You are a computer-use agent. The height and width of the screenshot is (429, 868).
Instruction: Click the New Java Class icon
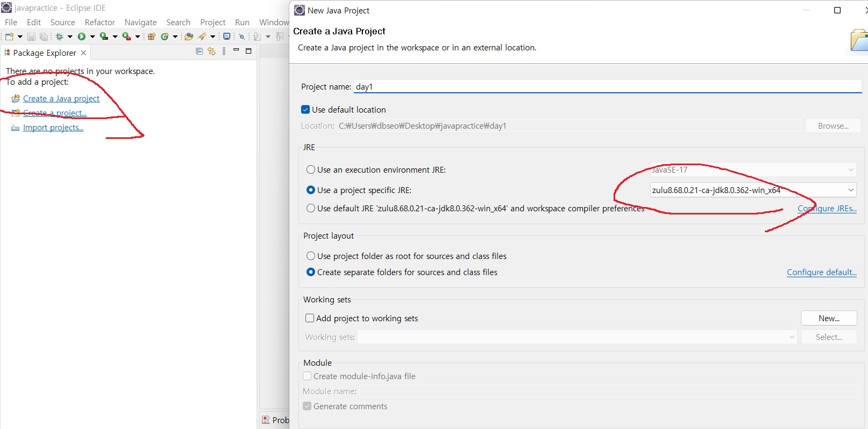pos(164,36)
